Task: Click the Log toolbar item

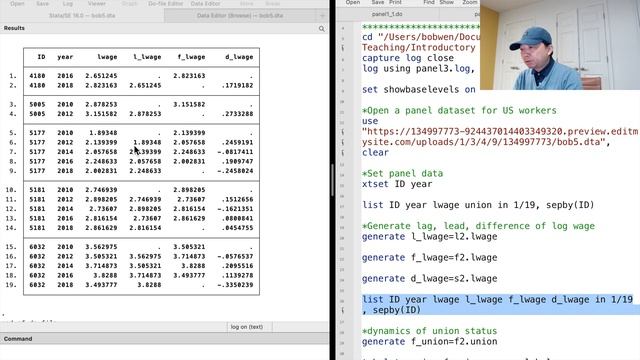Action: point(68,3)
